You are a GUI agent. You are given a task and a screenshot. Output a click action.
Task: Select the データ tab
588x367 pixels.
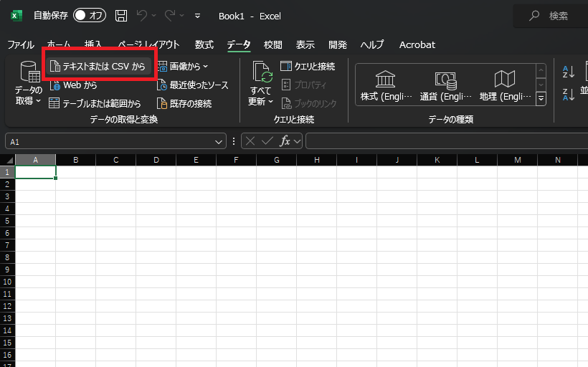point(239,44)
